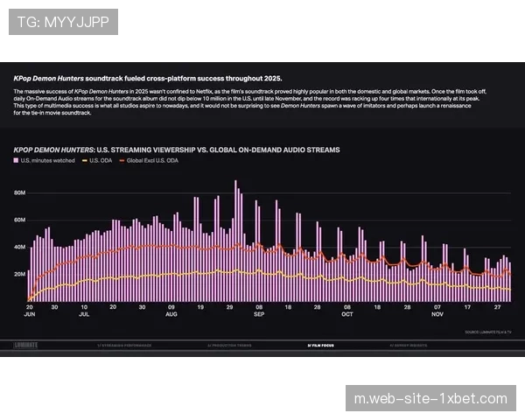Image resolution: width=525 pixels, height=420 pixels.
Task: Open the Film Focus tab in footer
Action: (x=320, y=346)
